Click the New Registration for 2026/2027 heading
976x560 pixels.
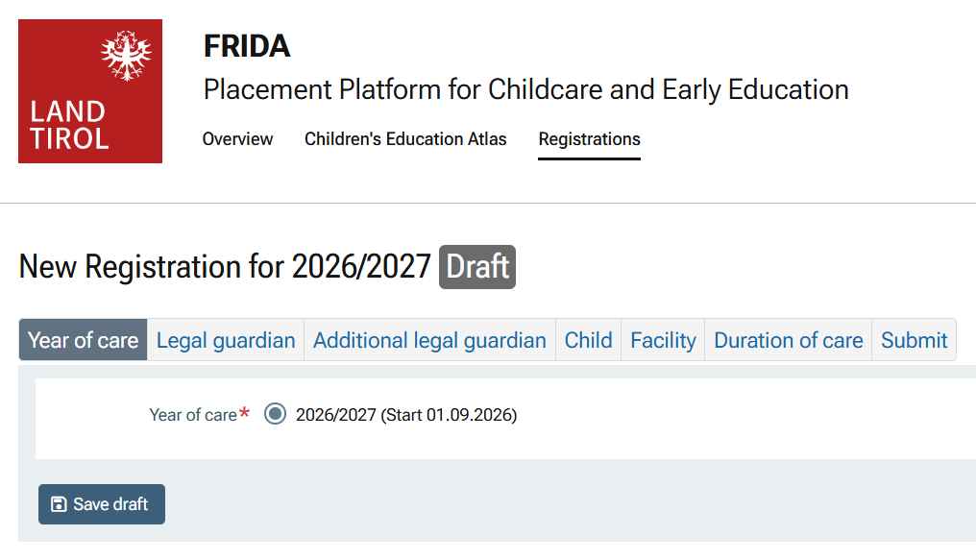tap(225, 267)
